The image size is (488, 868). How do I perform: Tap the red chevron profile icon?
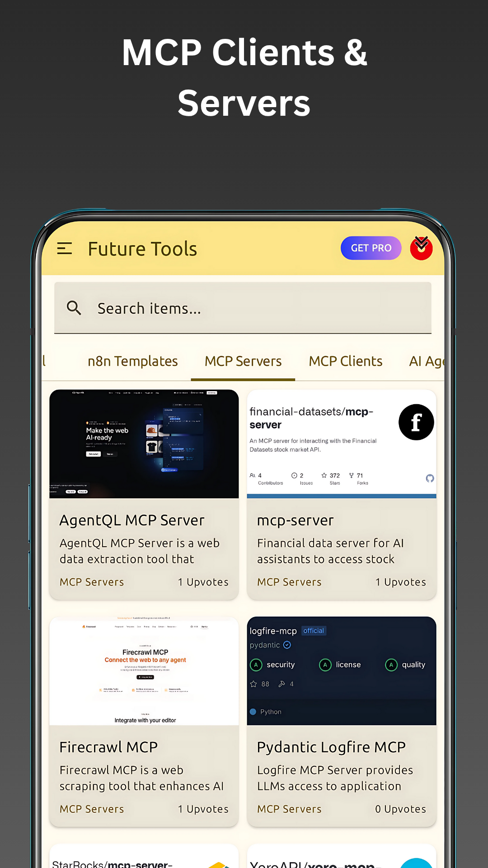pos(421,248)
